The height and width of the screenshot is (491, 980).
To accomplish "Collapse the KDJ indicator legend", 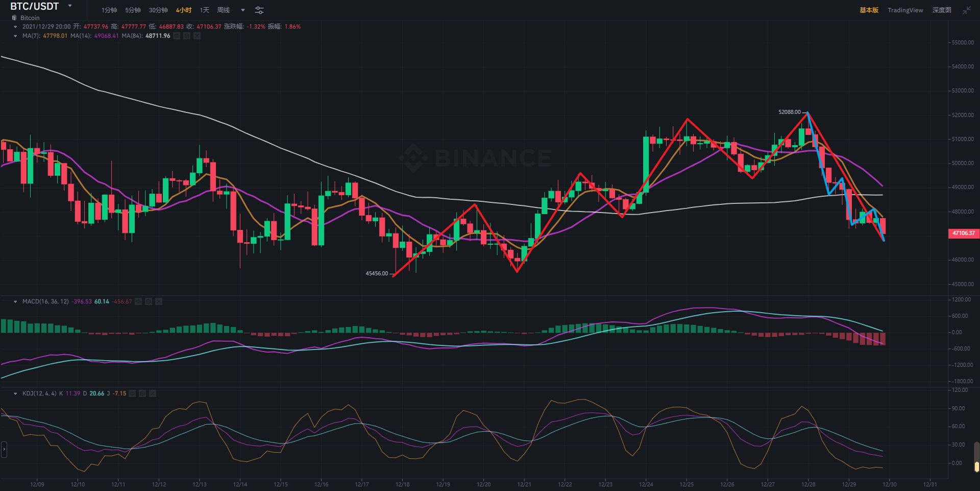I will (x=15, y=393).
